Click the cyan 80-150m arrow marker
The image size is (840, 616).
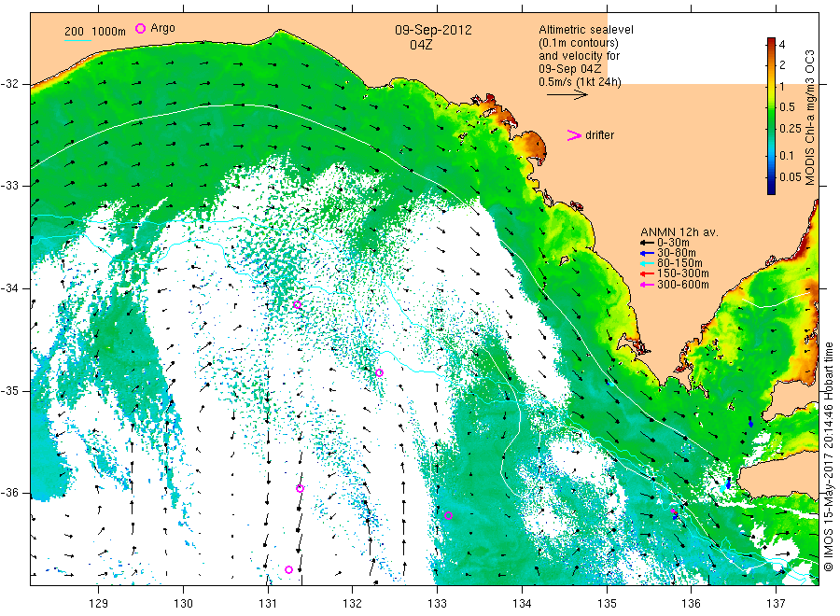pyautogui.click(x=647, y=263)
